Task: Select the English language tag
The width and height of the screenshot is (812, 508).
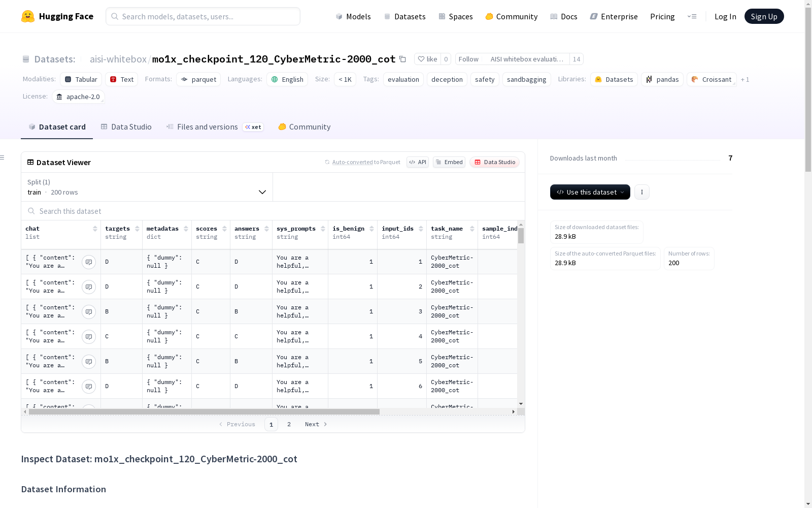Action: [x=287, y=79]
